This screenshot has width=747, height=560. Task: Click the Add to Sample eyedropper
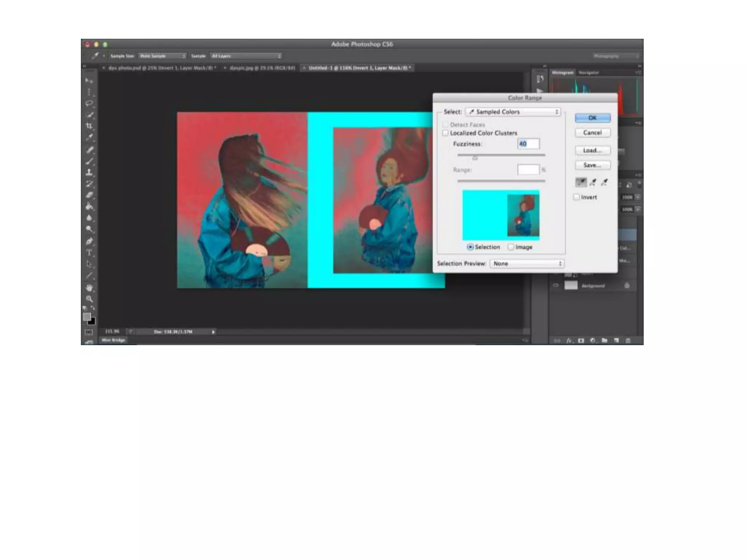(x=593, y=182)
